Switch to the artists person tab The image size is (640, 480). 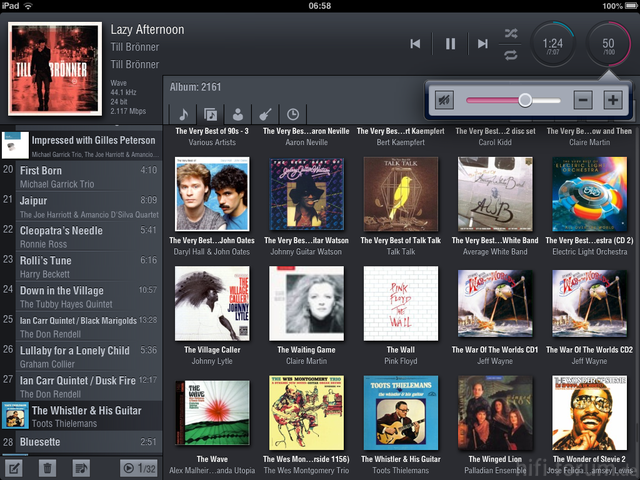click(x=238, y=114)
